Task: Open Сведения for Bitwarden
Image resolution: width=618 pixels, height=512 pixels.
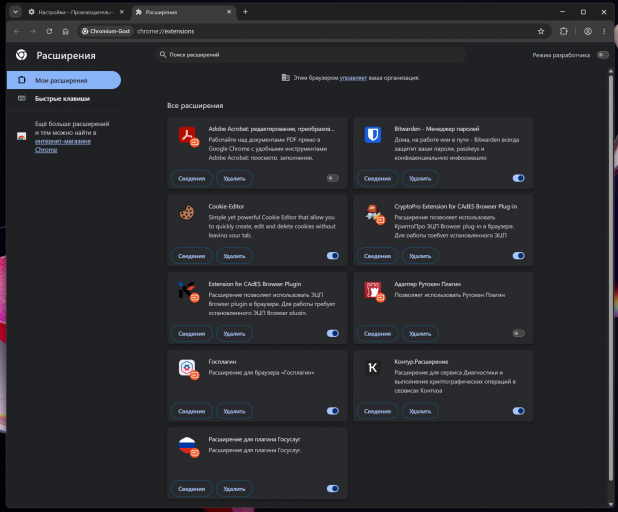Action: 377,179
